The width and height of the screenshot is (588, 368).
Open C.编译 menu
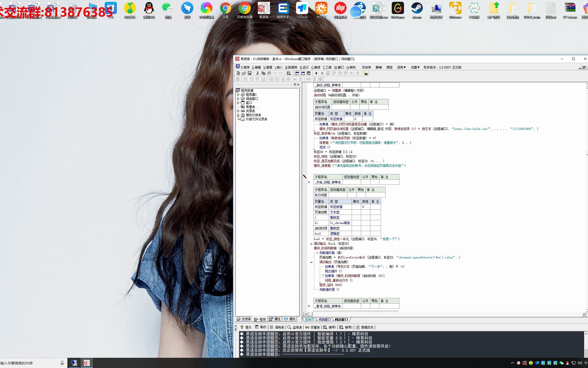click(x=316, y=67)
